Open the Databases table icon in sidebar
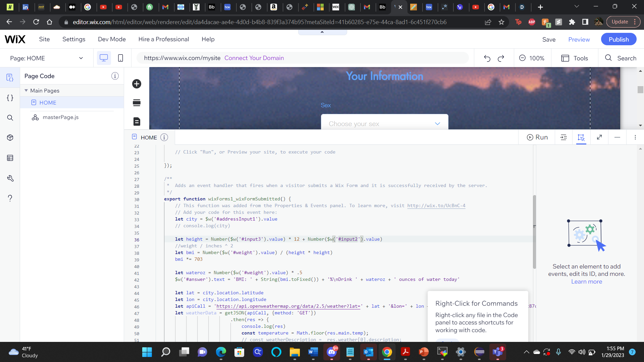The height and width of the screenshot is (362, 644). [x=10, y=158]
